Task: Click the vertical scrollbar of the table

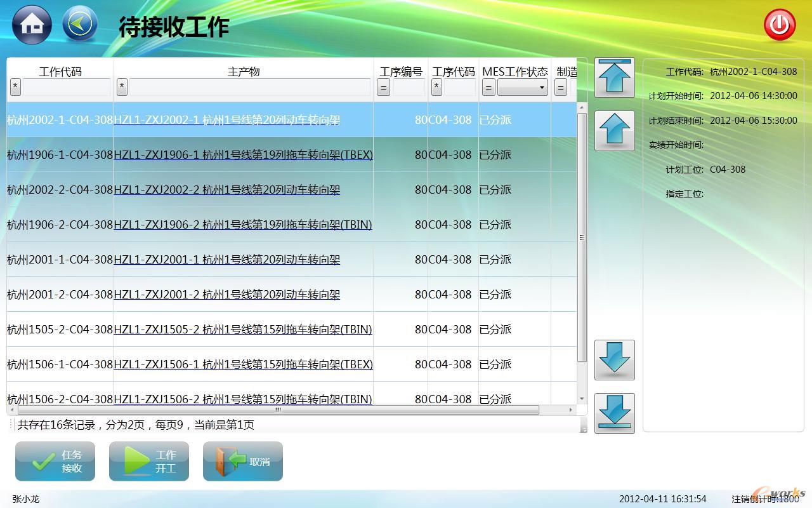Action: 582,237
